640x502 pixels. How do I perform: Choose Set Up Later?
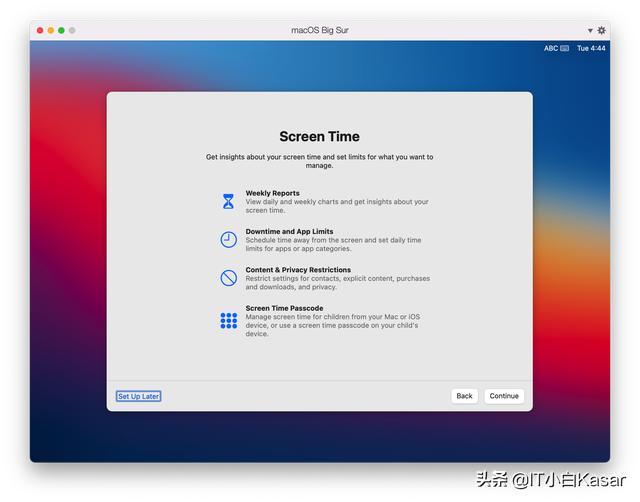pyautogui.click(x=138, y=396)
